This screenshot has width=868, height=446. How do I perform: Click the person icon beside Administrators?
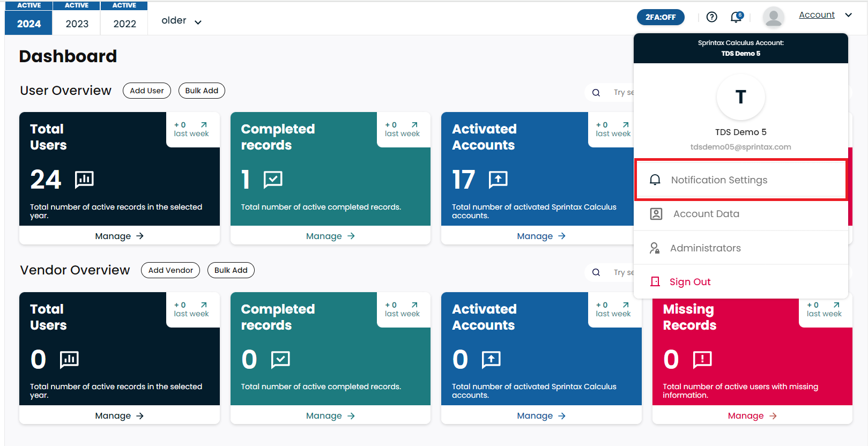coord(655,248)
